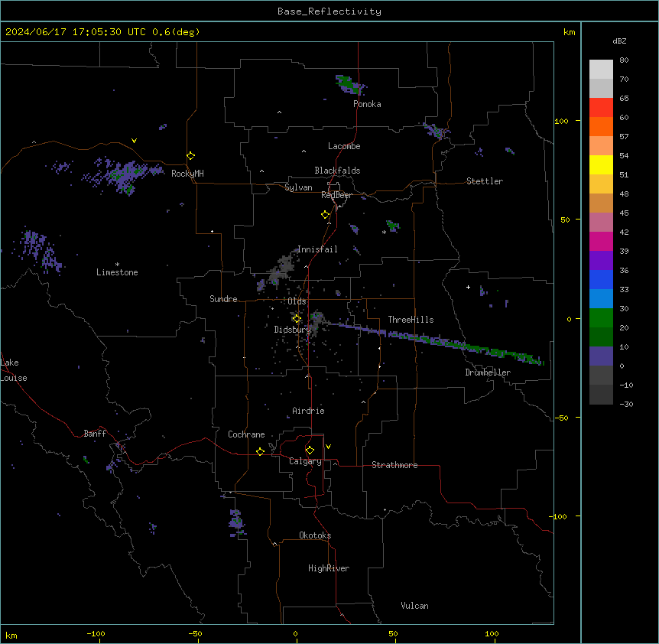Select the slate blue 0-10 dBZ swatch
Image resolution: width=659 pixels, height=644 pixels.
(601, 356)
